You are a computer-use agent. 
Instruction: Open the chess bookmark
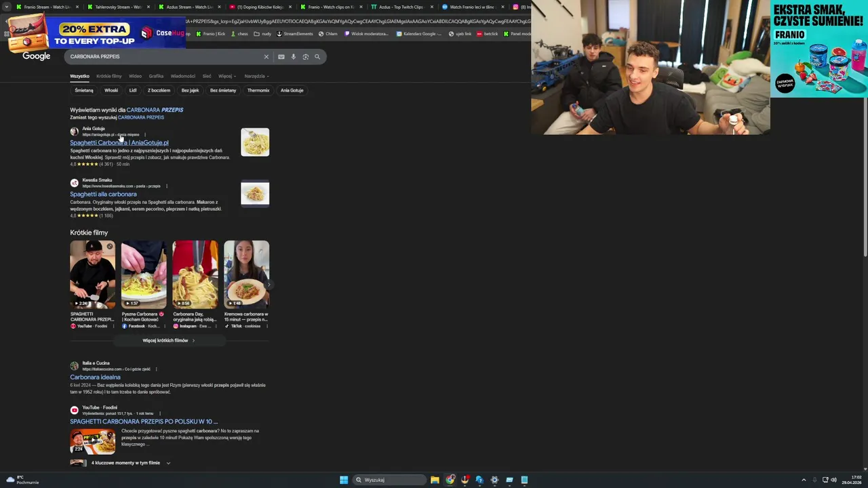(x=239, y=34)
